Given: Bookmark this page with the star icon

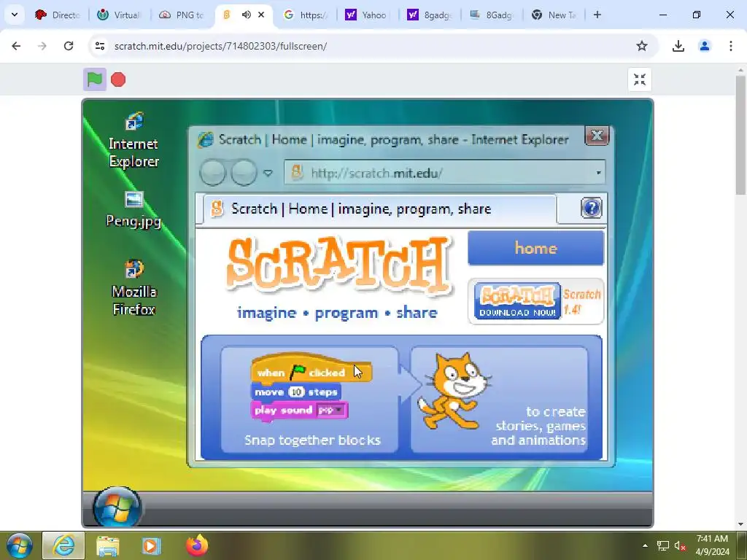Looking at the screenshot, I should coord(642,46).
